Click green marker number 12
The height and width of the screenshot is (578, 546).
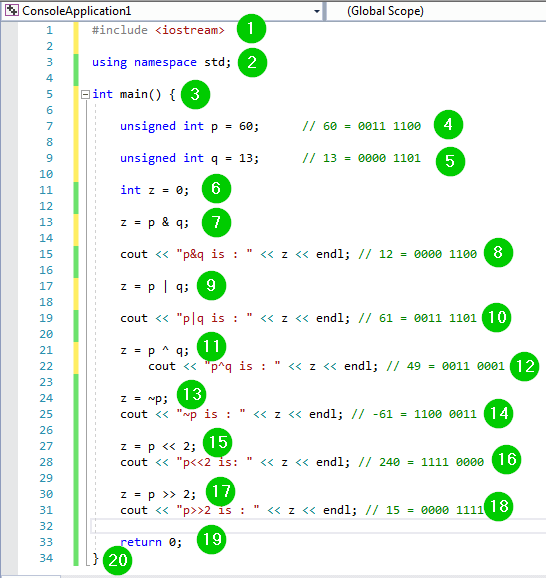pyautogui.click(x=524, y=366)
